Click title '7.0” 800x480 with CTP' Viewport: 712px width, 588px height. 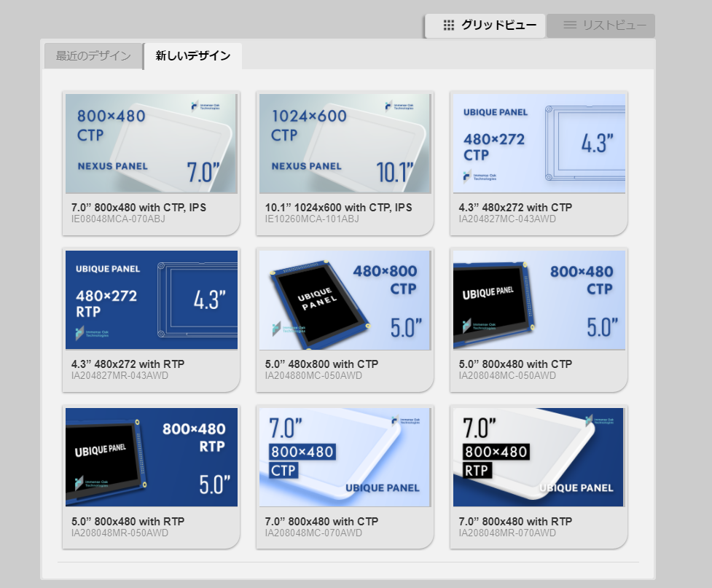click(x=321, y=522)
